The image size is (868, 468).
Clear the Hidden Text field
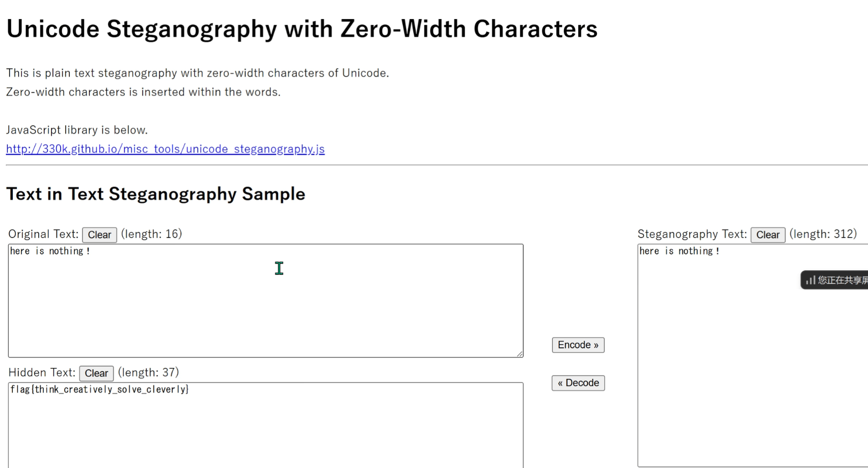pyautogui.click(x=96, y=373)
